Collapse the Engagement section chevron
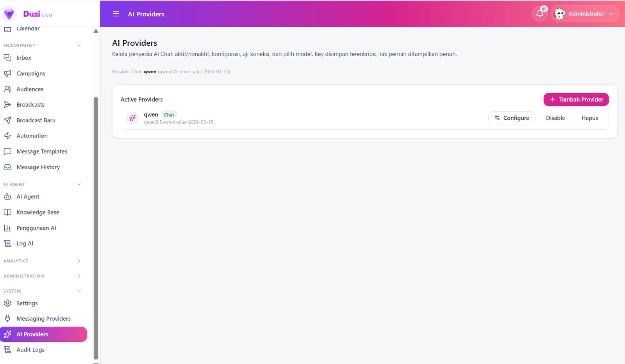Image resolution: width=625 pixels, height=364 pixels. (x=79, y=46)
